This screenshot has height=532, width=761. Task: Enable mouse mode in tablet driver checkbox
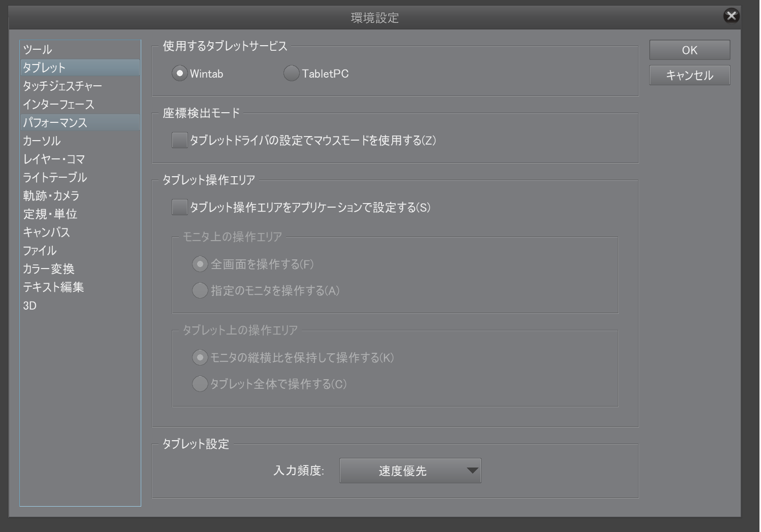click(x=180, y=140)
